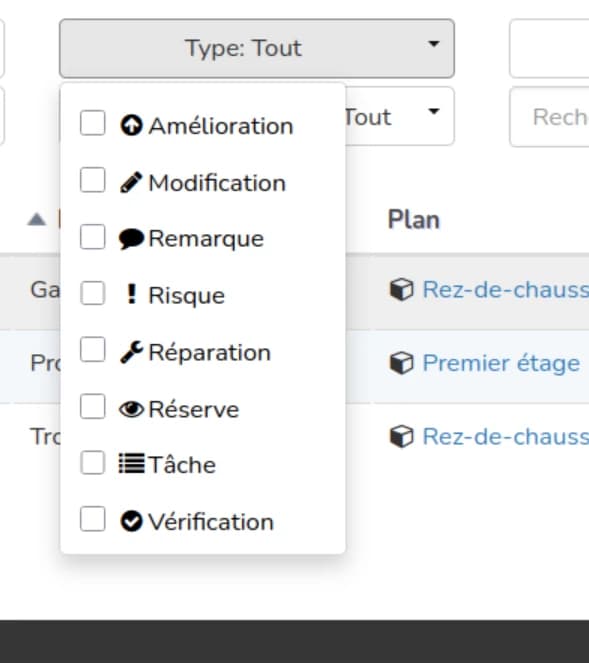Click the empty field right of Type dropdown

(x=549, y=48)
